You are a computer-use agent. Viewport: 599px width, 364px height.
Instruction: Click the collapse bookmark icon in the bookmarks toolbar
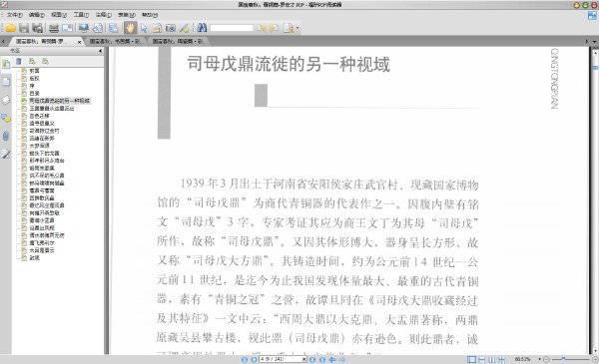46,61
